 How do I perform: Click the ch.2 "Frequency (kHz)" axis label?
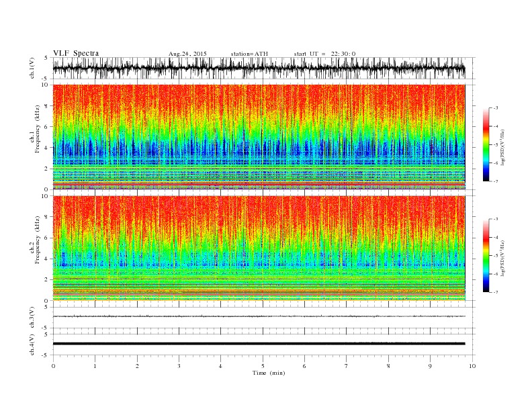38,239
